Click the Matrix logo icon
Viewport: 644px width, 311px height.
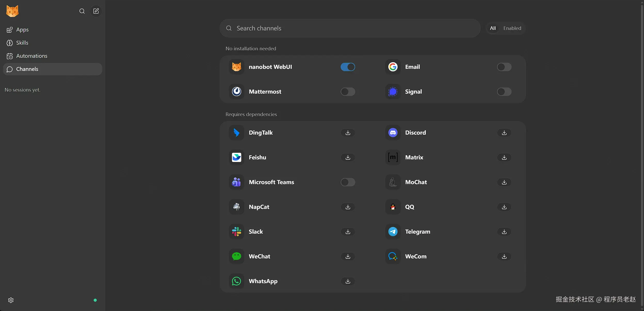pyautogui.click(x=393, y=157)
